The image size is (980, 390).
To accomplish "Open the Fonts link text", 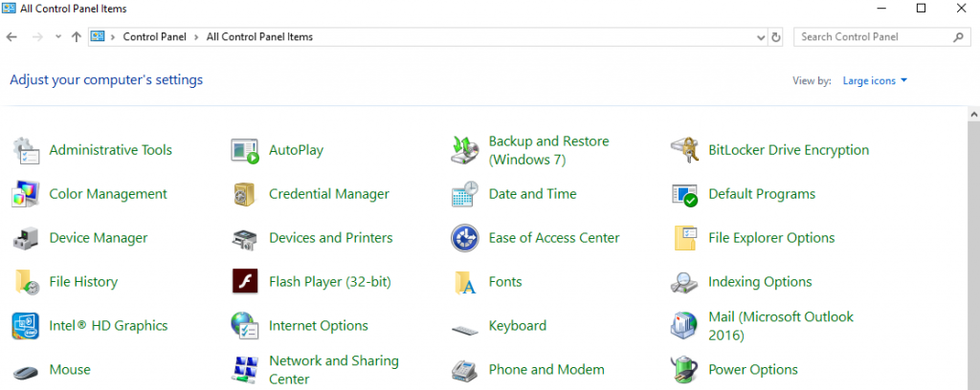I will pyautogui.click(x=505, y=282).
